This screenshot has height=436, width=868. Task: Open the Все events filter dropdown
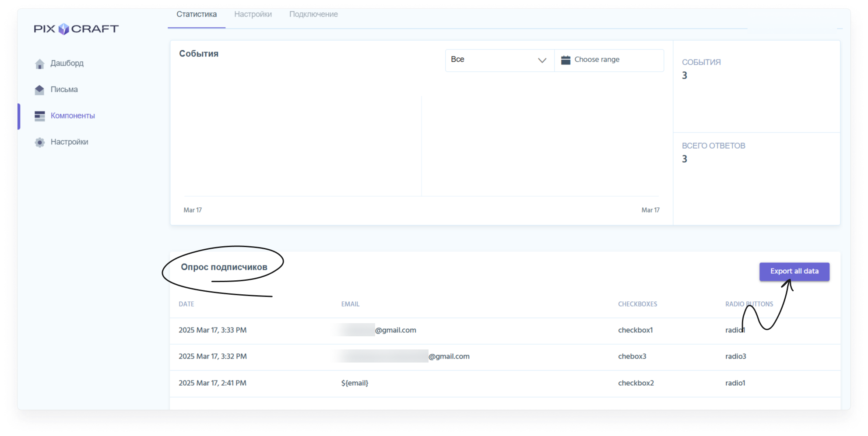pyautogui.click(x=500, y=60)
